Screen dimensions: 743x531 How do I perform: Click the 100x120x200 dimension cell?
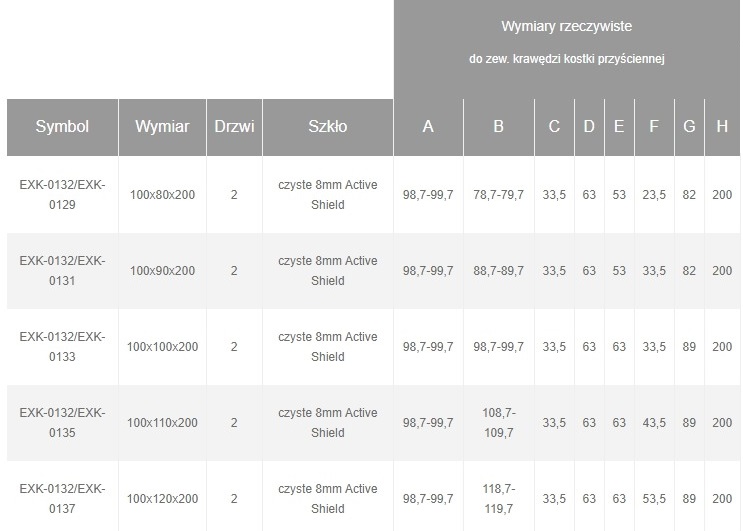162,499
